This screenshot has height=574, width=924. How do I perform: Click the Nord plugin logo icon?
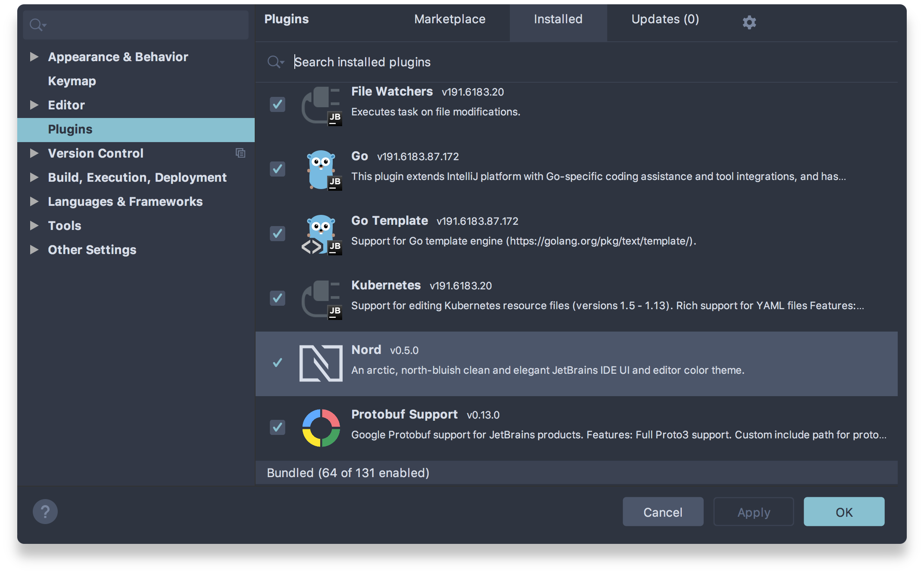point(321,363)
